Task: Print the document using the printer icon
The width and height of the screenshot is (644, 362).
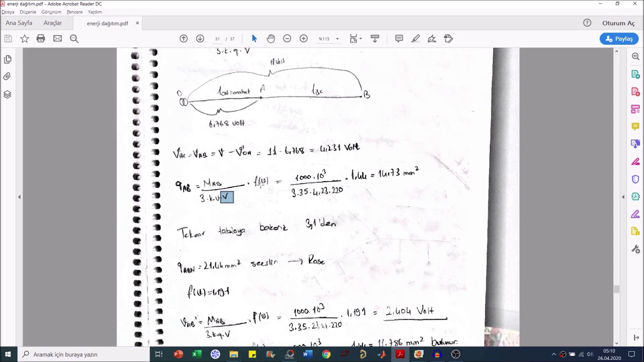Action: [x=41, y=39]
